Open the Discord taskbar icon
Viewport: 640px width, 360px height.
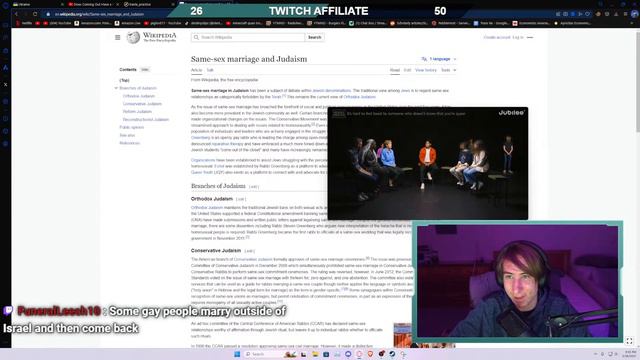pyautogui.click(x=348, y=354)
